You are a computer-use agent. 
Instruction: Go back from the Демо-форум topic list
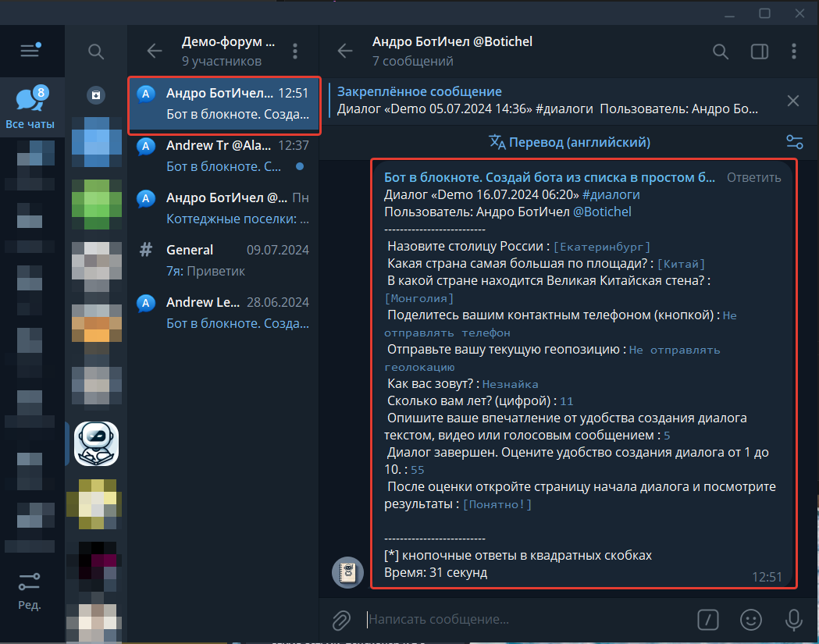pos(154,52)
